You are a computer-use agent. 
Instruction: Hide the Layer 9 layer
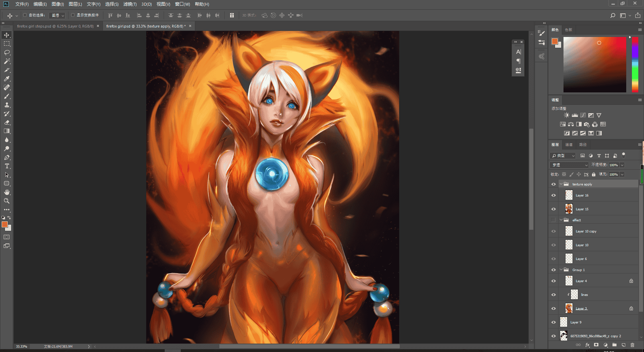553,322
